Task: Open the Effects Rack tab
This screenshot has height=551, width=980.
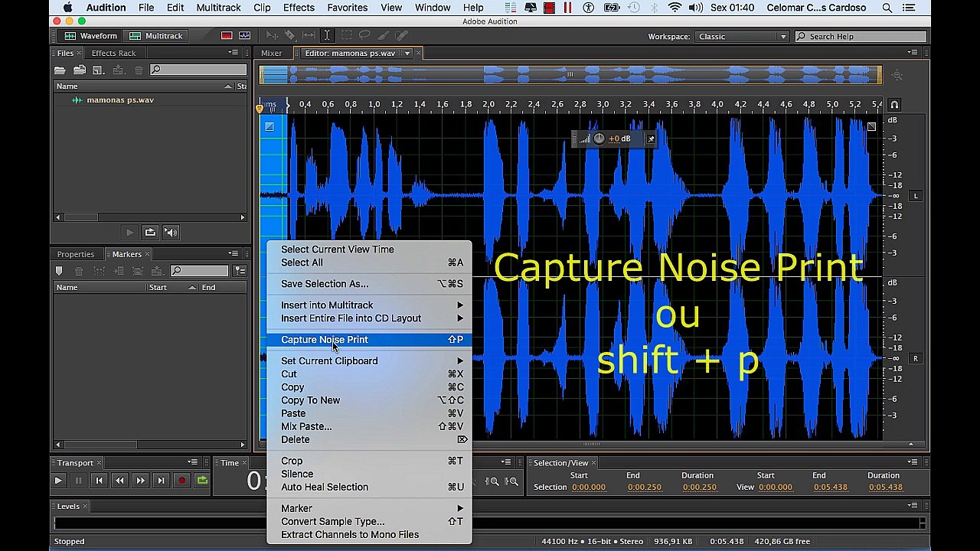Action: pos(113,53)
